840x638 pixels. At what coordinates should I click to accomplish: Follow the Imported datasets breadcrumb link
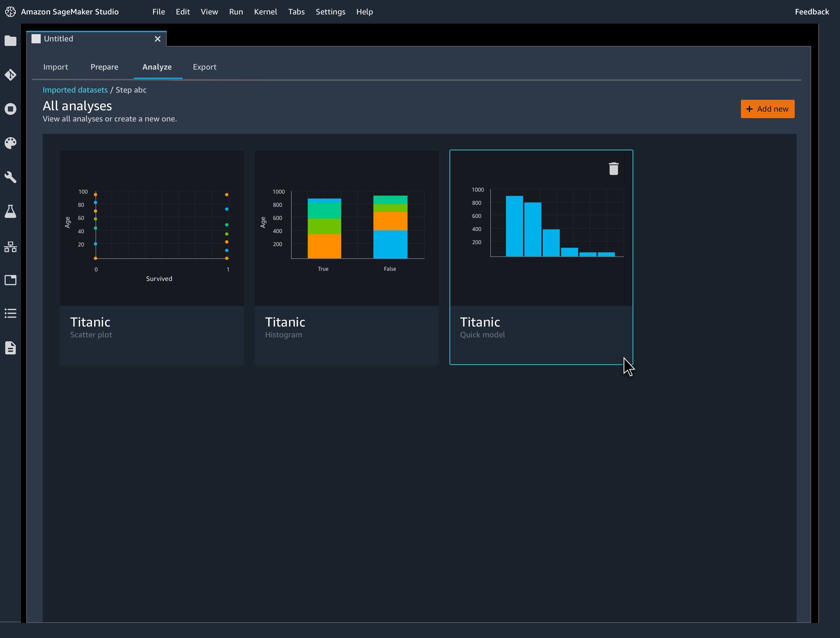(75, 90)
